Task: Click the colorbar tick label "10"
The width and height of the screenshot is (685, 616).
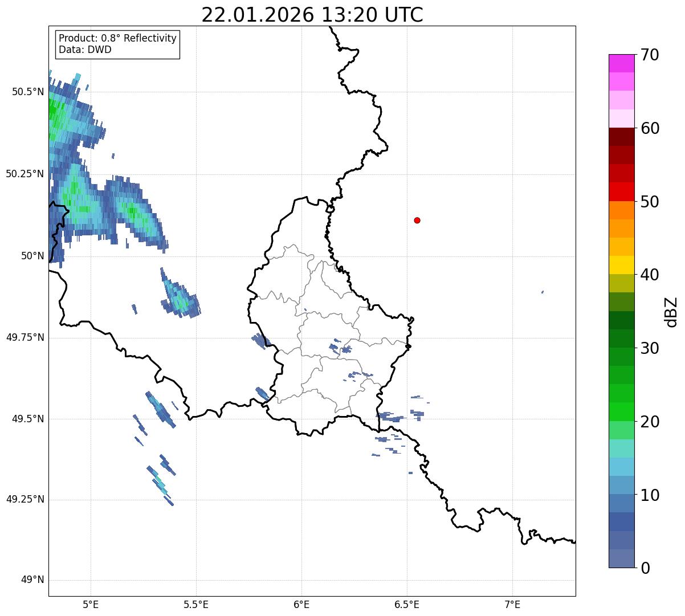Action: pos(650,495)
